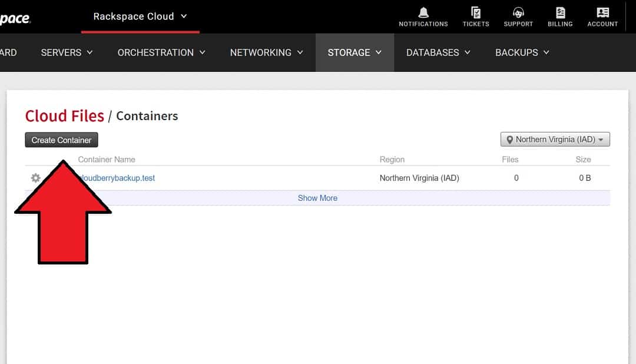The width and height of the screenshot is (636, 364).
Task: Click the gear icon for cloudberrybackup.test
Action: pos(36,178)
